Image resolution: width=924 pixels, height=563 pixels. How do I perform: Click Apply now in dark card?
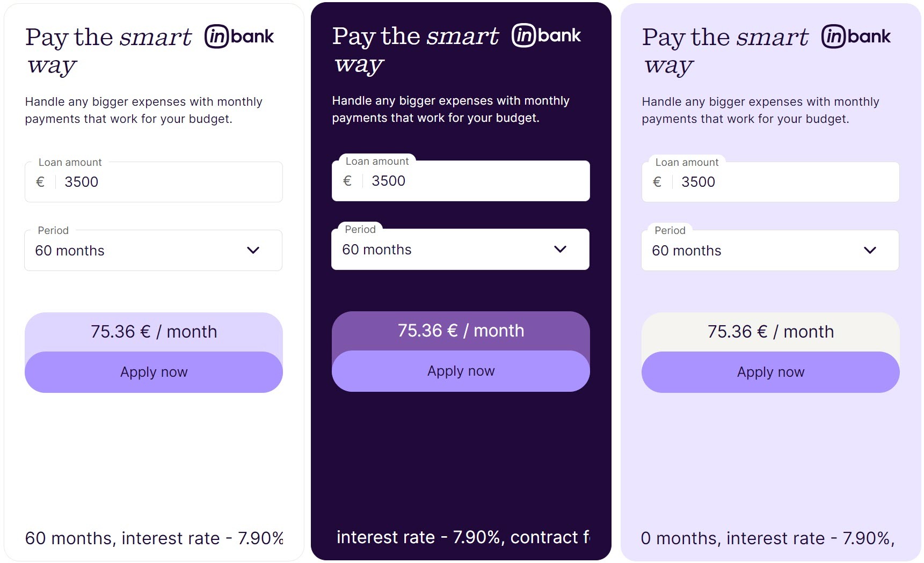coord(461,371)
